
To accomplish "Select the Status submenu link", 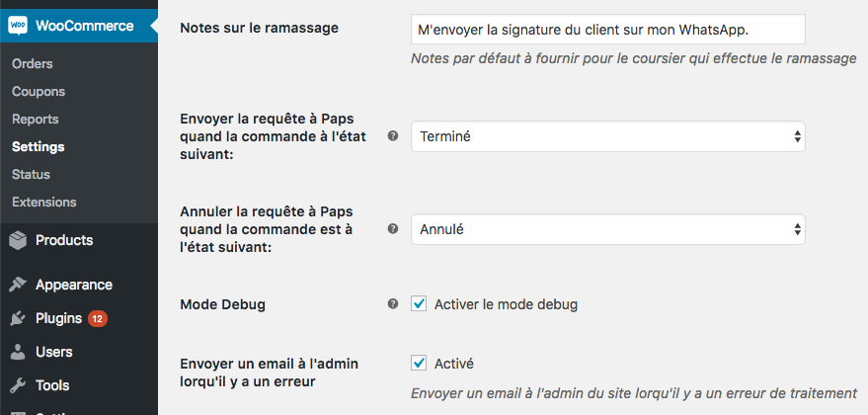I will (x=31, y=175).
